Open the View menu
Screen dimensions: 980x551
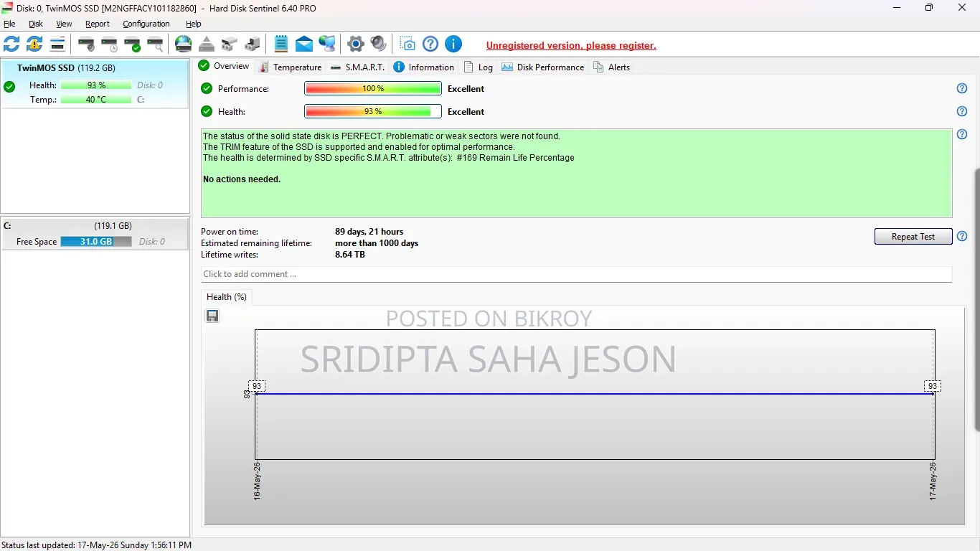click(64, 24)
